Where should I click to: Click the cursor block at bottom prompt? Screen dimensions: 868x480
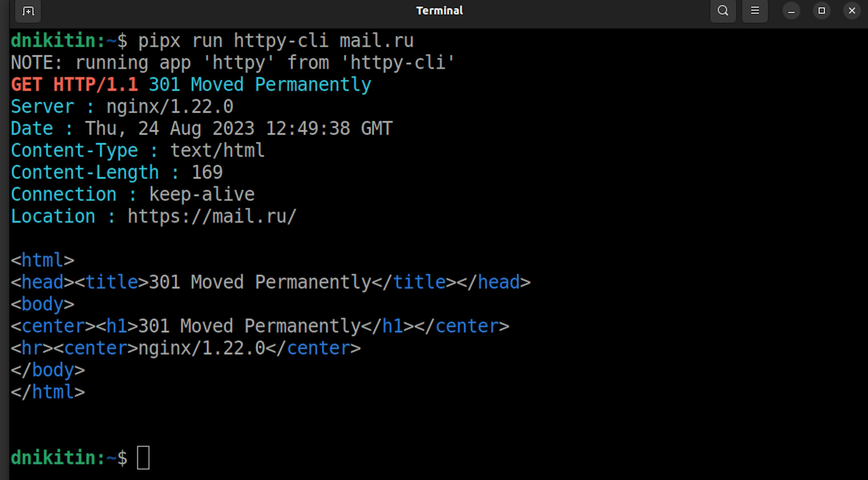point(143,457)
